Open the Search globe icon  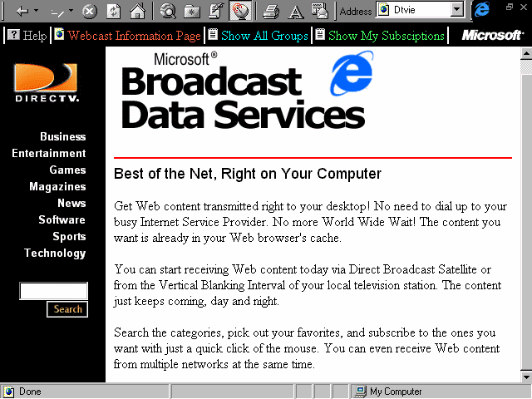coord(168,11)
